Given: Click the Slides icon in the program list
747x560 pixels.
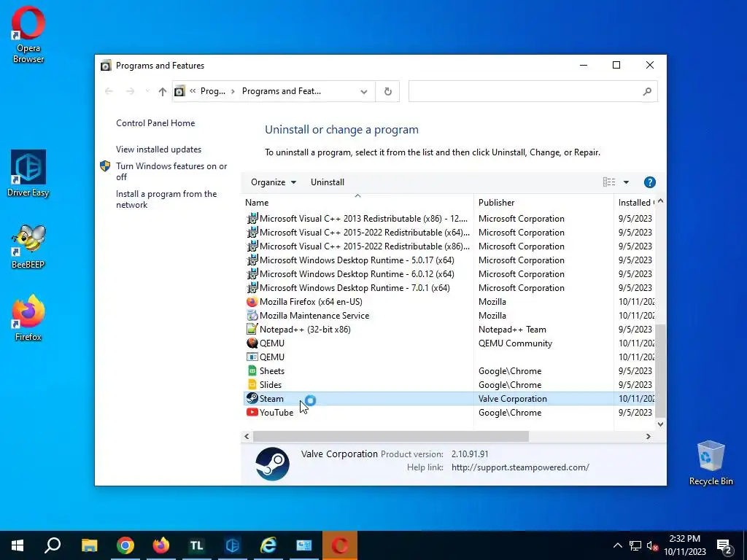Looking at the screenshot, I should [x=252, y=385].
